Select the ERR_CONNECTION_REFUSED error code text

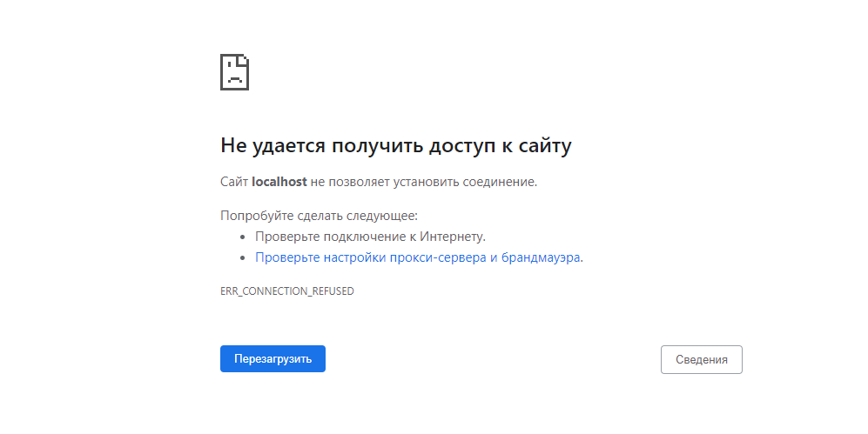tap(286, 290)
